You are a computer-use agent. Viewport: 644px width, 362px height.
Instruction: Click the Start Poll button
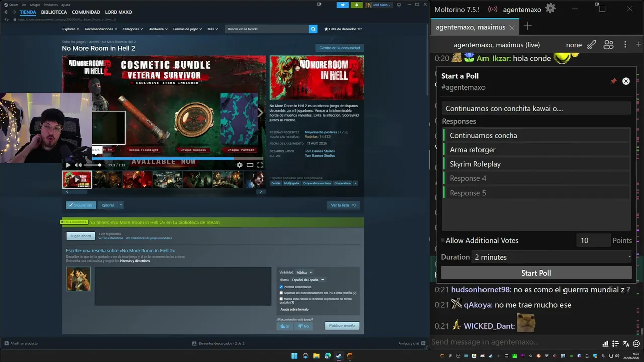pyautogui.click(x=536, y=273)
